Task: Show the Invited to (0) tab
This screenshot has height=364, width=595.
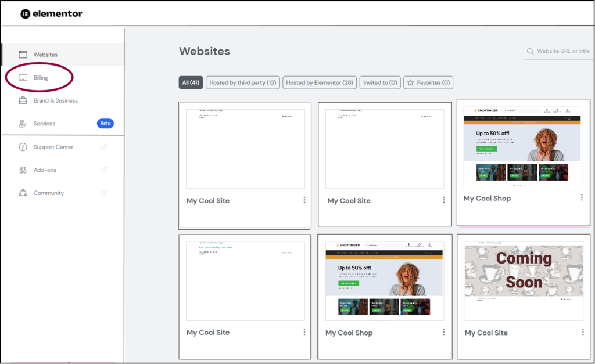Action: [x=380, y=83]
